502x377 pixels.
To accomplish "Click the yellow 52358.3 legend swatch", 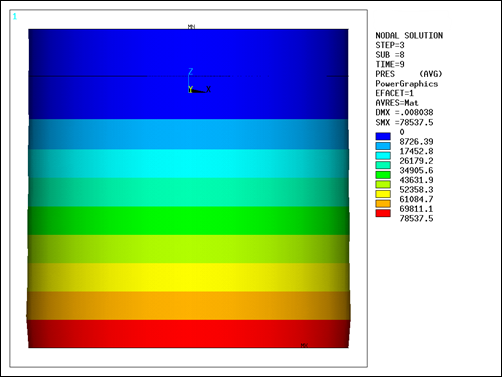I will click(383, 194).
